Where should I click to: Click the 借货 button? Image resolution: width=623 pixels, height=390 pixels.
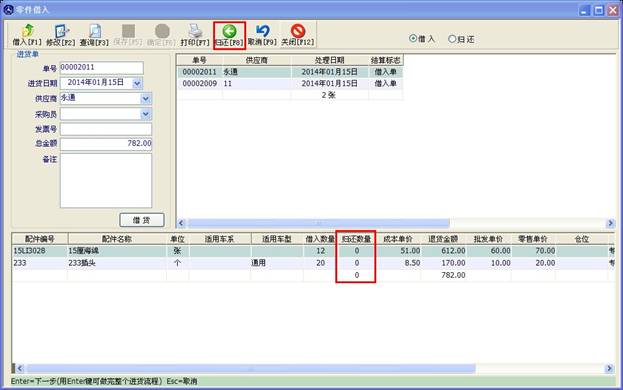click(142, 220)
